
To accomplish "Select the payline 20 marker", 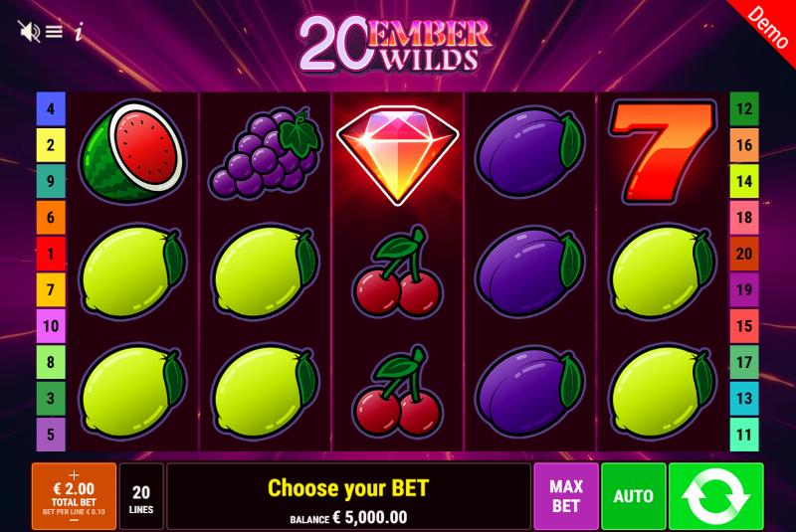I will click(744, 253).
